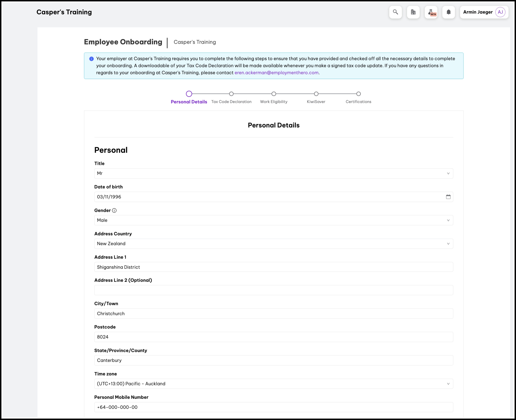516x420 pixels.
Task: Open the Time zone dropdown
Action: coord(273,384)
